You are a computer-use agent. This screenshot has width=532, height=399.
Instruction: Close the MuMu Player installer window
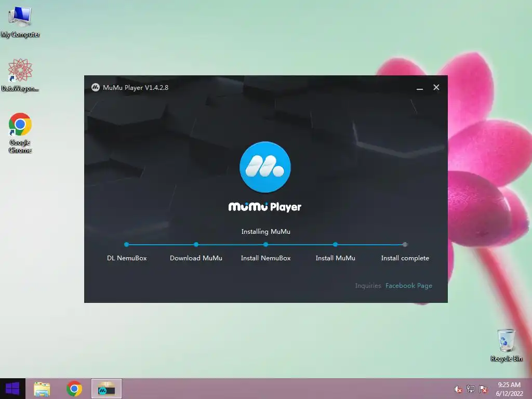pos(436,87)
